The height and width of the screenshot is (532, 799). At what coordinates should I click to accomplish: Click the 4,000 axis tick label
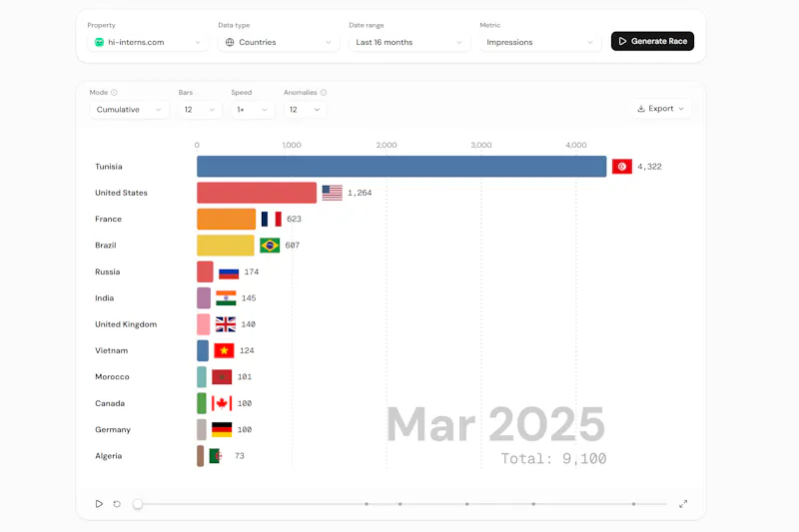[576, 145]
